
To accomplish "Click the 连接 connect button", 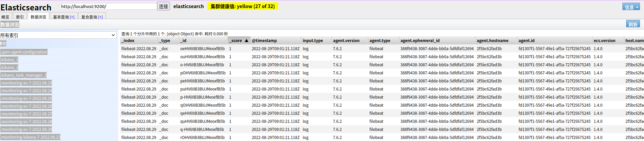I will click(164, 6).
